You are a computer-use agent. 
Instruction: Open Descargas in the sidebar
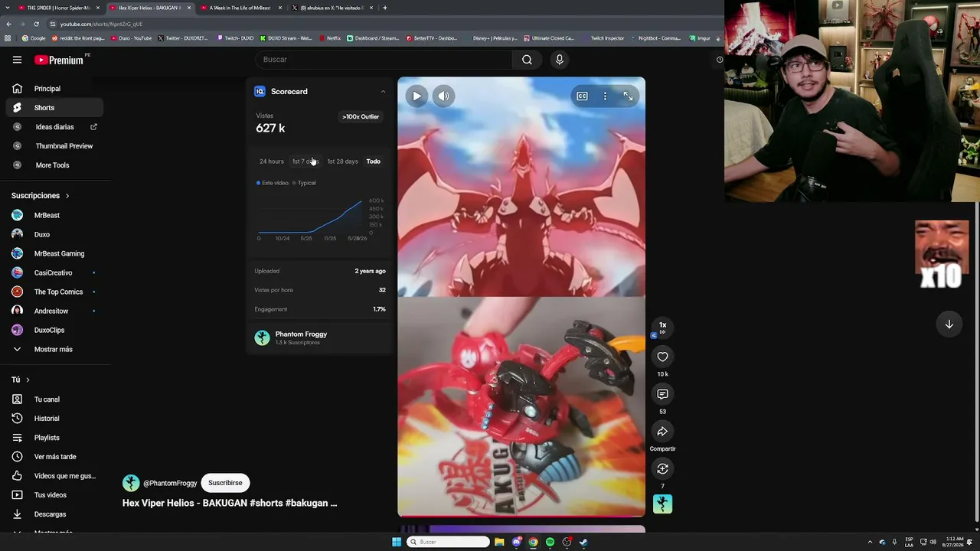54,514
